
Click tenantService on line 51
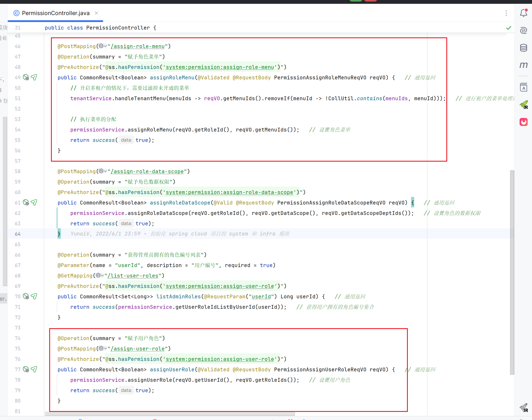point(91,98)
